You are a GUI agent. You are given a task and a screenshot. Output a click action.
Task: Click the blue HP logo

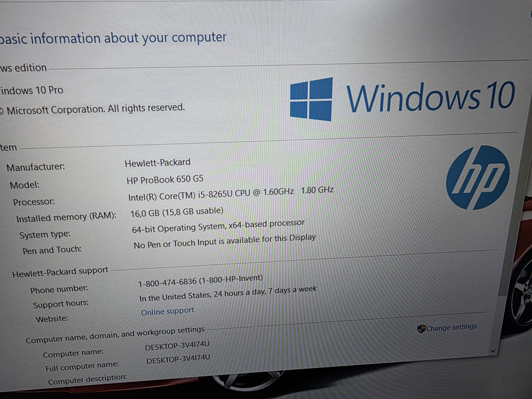pyautogui.click(x=478, y=178)
